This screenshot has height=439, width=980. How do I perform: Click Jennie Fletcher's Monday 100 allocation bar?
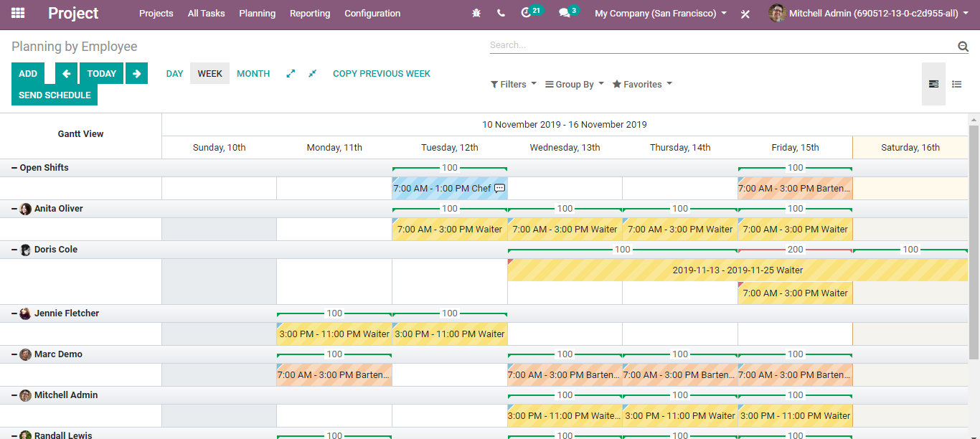[334, 313]
